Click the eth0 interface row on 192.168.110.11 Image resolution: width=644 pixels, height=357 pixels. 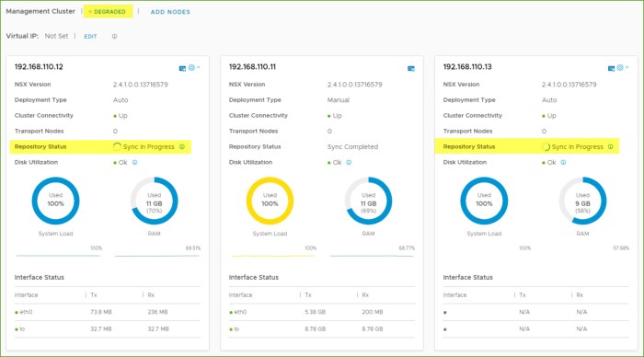click(x=322, y=312)
